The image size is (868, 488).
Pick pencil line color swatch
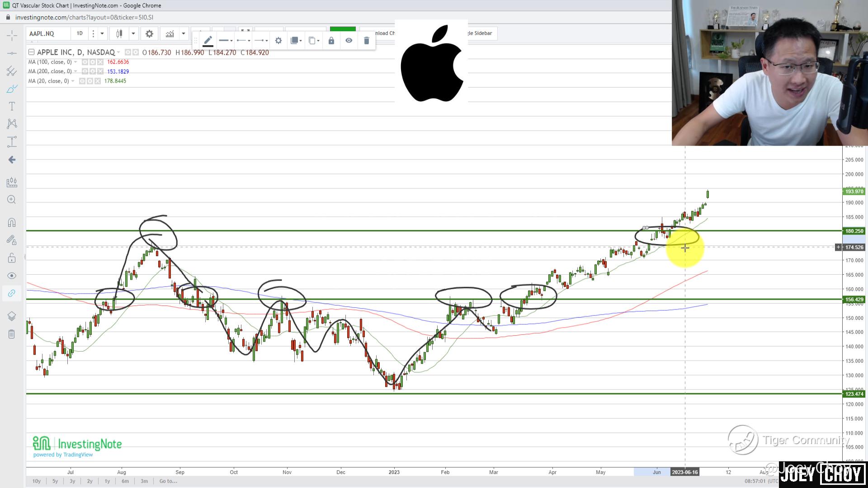[208, 41]
